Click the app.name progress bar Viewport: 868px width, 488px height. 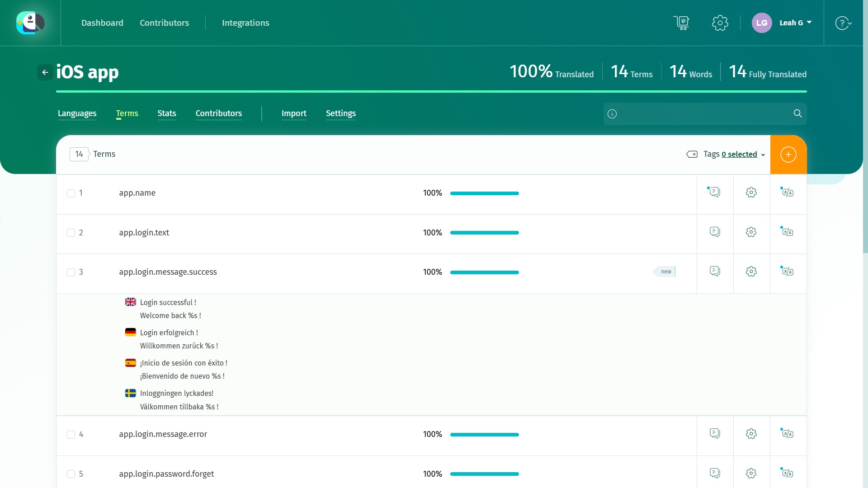[x=484, y=193]
